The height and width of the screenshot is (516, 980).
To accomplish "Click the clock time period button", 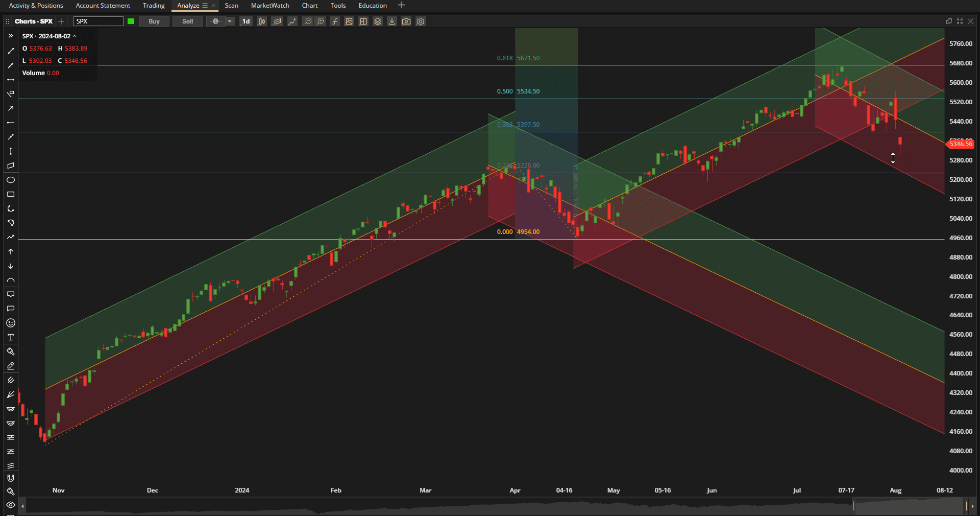I will (x=215, y=21).
